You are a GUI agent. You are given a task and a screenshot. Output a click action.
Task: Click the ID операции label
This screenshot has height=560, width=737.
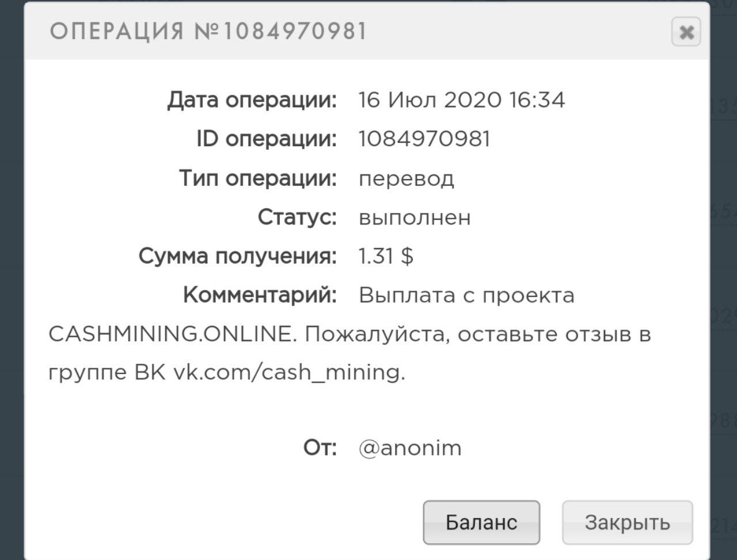266,139
